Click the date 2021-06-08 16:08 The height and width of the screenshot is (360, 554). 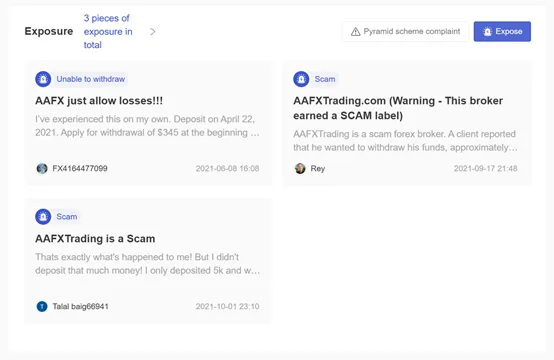point(228,169)
